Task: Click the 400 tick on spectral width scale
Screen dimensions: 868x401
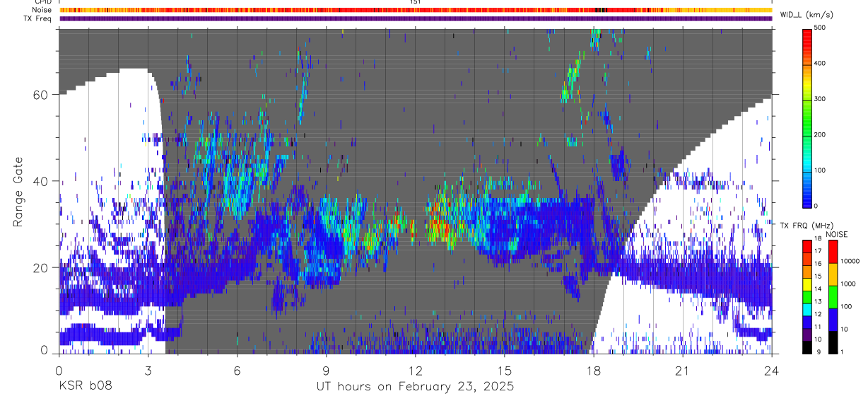Action: pyautogui.click(x=821, y=63)
